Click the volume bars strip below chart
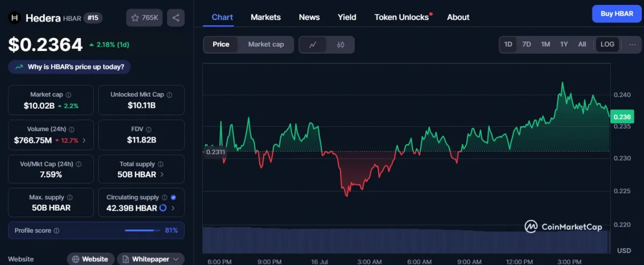 pyautogui.click(x=406, y=239)
